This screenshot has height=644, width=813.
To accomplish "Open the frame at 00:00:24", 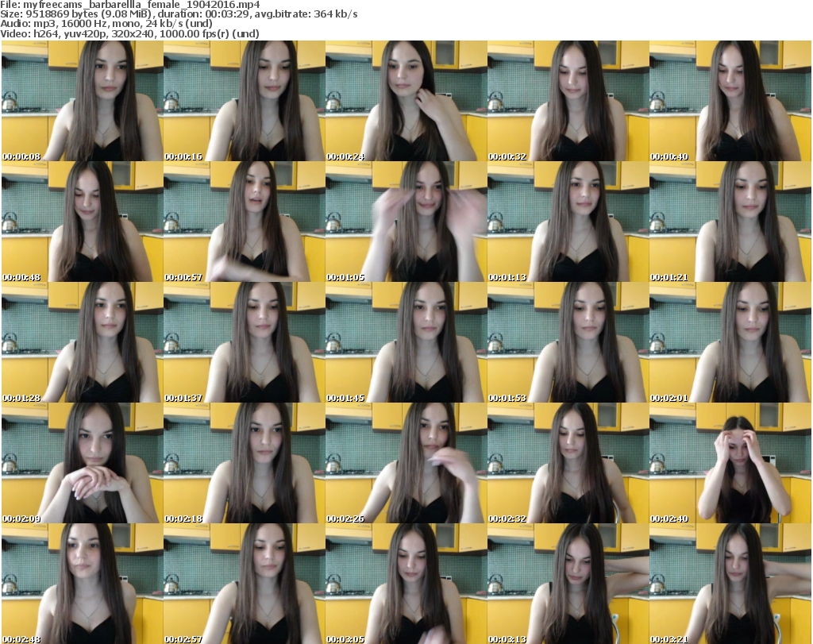I will [406, 101].
